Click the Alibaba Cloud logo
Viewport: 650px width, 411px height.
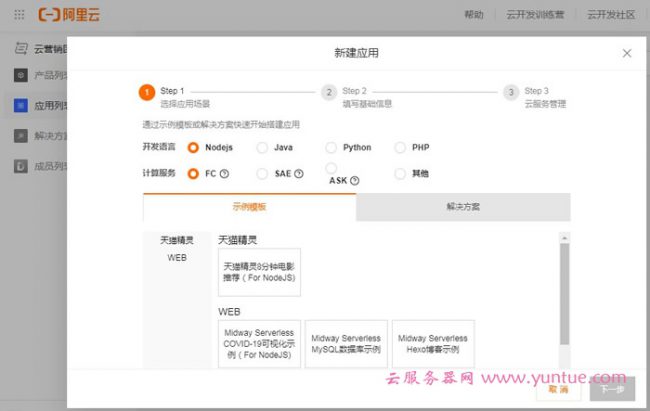coord(68,15)
